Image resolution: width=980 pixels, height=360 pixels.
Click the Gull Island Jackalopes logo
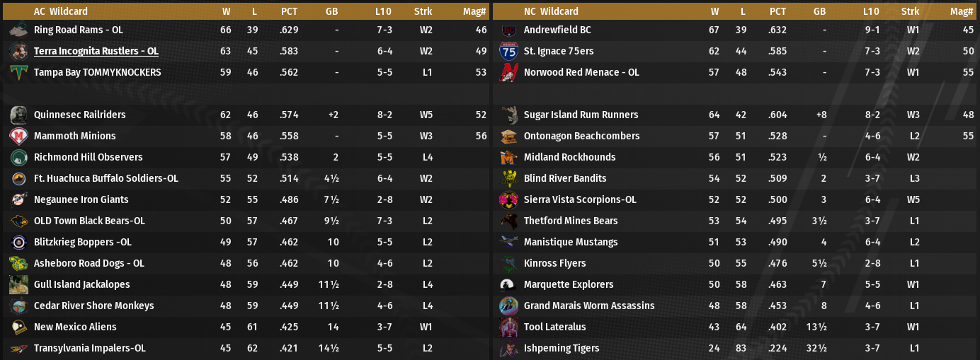pos(19,284)
